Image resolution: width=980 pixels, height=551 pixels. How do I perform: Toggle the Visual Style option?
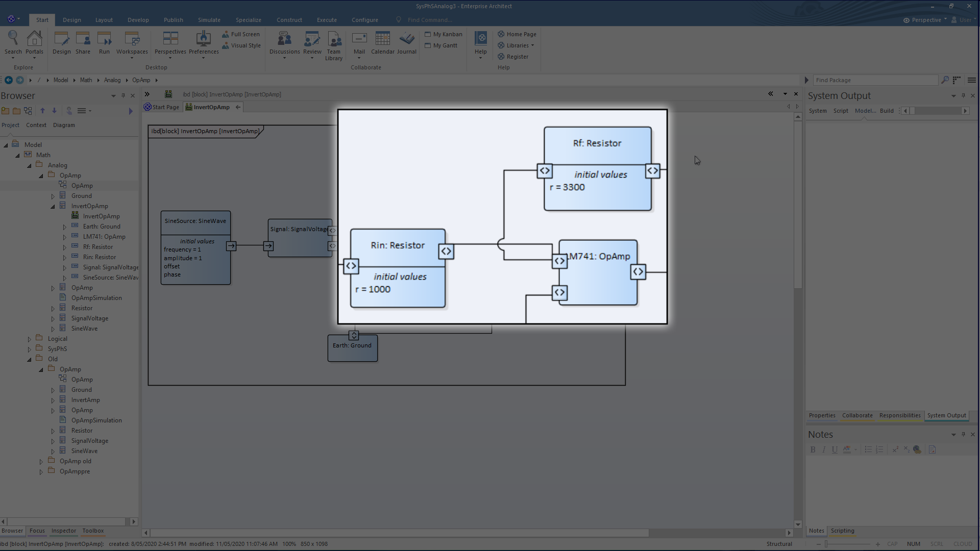(241, 45)
